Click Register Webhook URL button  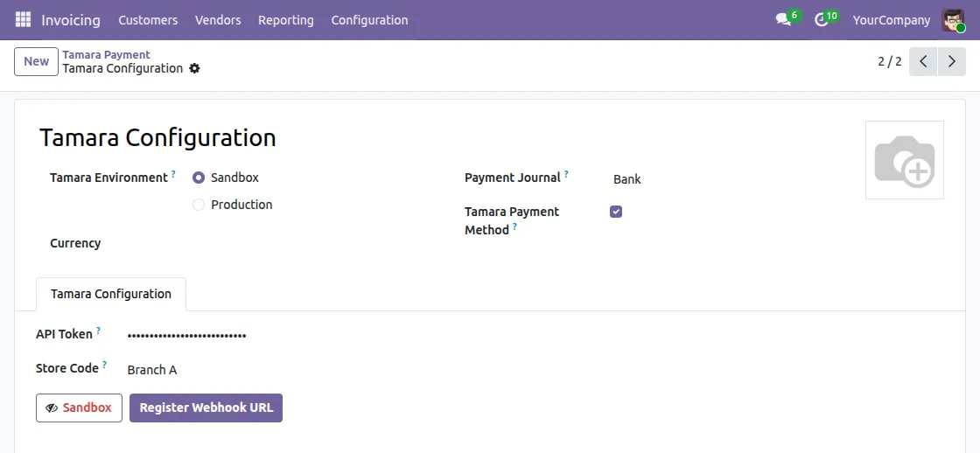coord(206,408)
